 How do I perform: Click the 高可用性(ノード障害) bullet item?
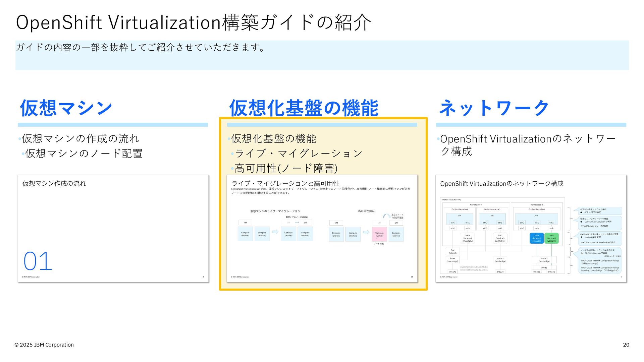coord(286,168)
